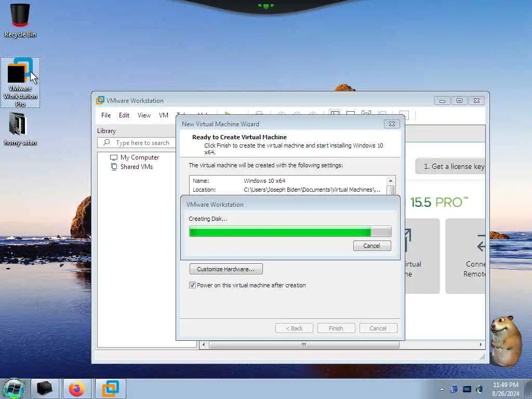Open the volume speaker tray icon

480,389
